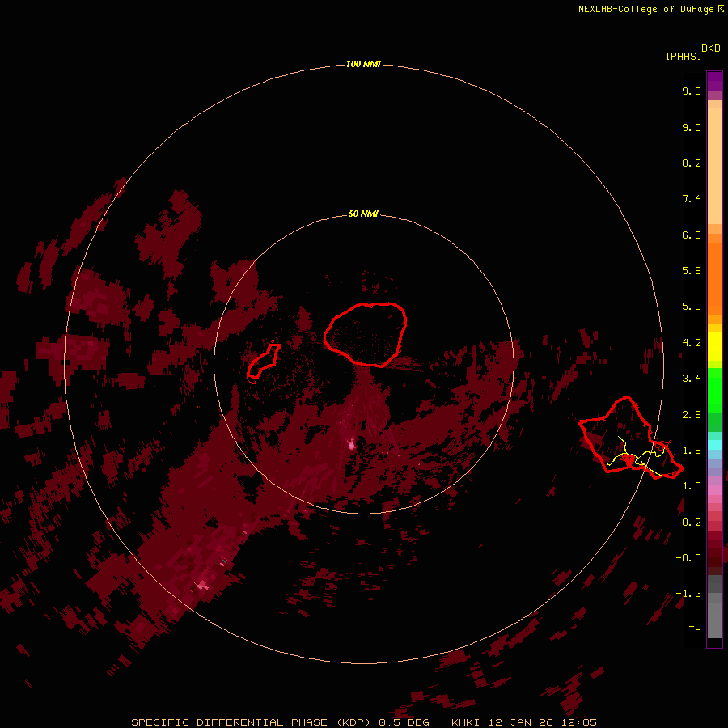Click the -0.5 scale value
The width and height of the screenshot is (728, 728).
tap(688, 558)
